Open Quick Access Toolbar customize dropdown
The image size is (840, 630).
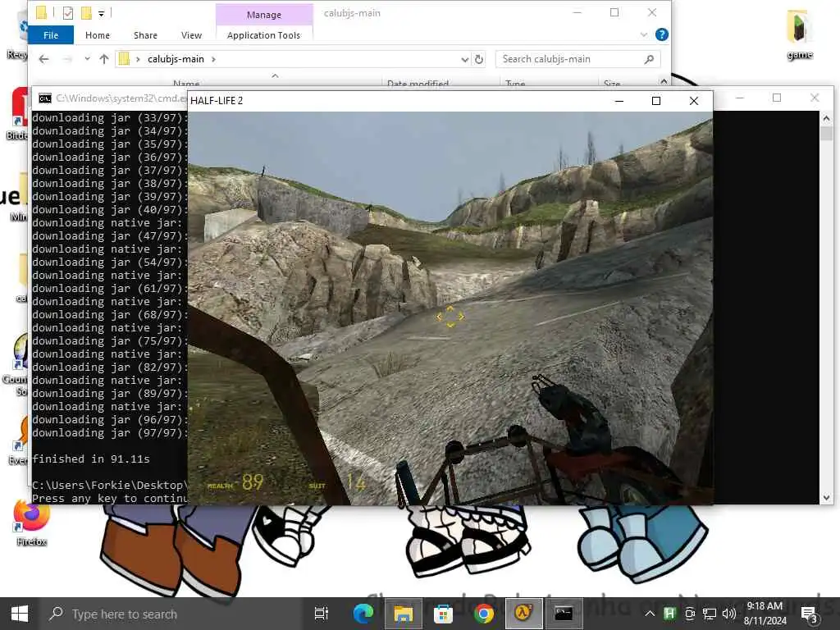click(x=101, y=13)
